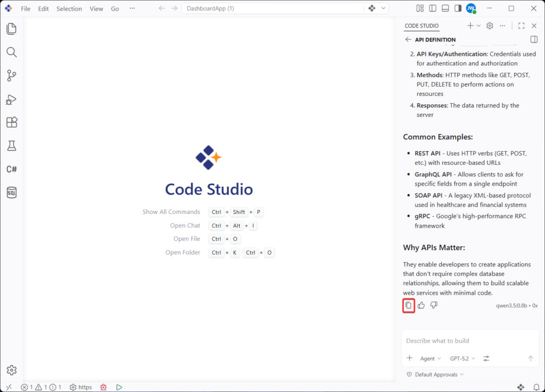Select the CODE STUDIO panel tab
Image resolution: width=545 pixels, height=392 pixels.
click(422, 26)
